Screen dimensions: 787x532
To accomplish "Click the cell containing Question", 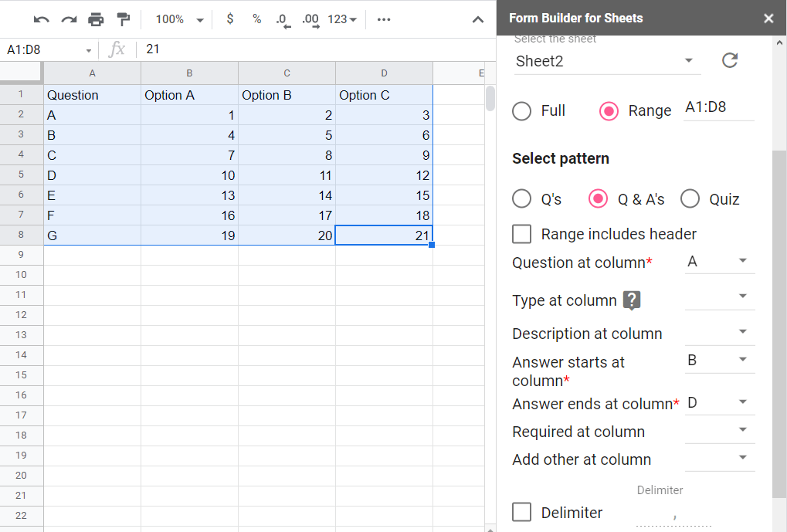I will point(93,95).
